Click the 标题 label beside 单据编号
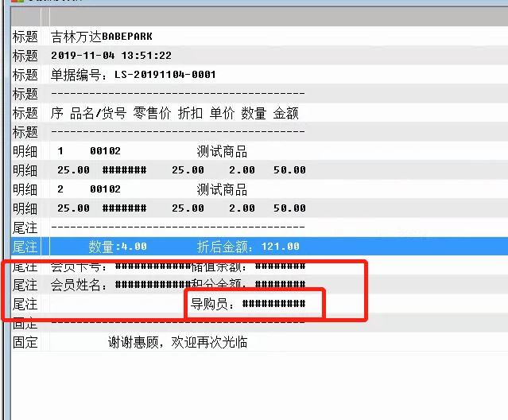 coord(25,75)
